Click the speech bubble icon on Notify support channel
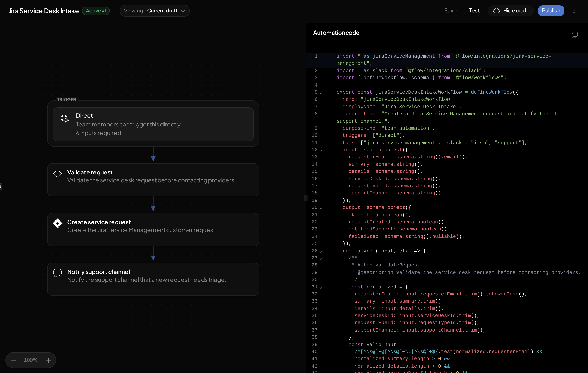 coord(58,273)
